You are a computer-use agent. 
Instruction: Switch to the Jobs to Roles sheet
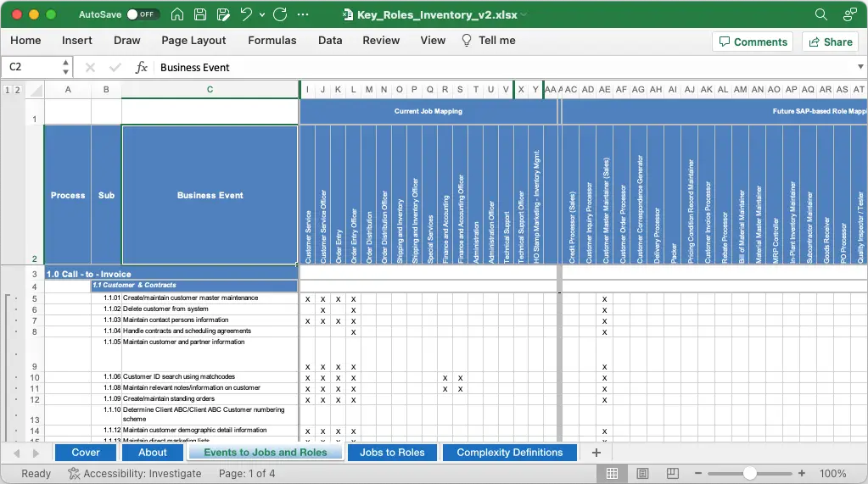392,453
